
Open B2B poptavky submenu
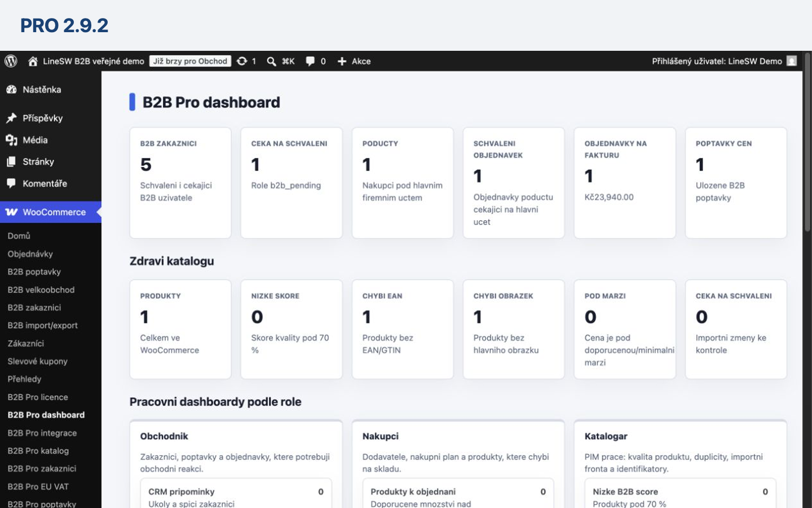(34, 271)
